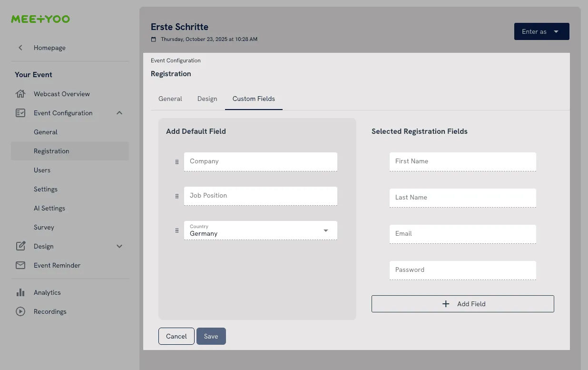Click the calendar icon beside the event date

tap(153, 39)
